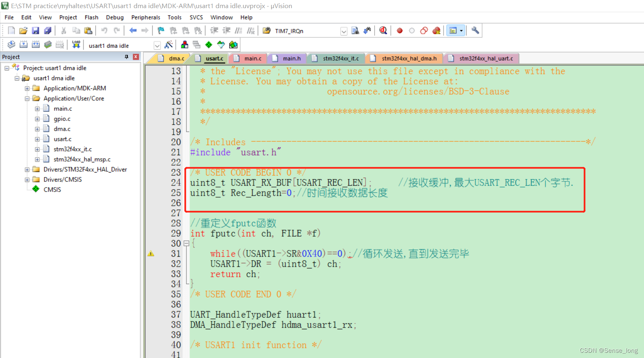This screenshot has height=358, width=644.
Task: Translate the current file
Action: (x=11, y=45)
